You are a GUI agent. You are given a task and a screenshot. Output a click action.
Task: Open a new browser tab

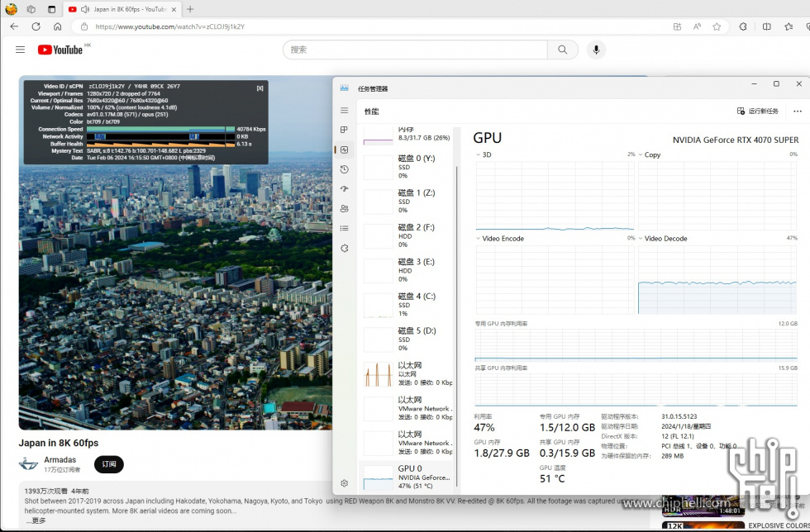(190, 9)
